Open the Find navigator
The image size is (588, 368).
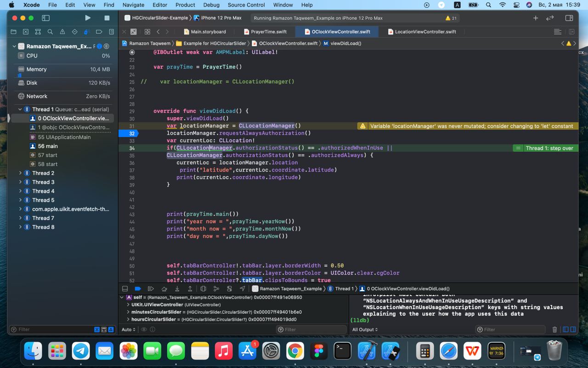50,32
